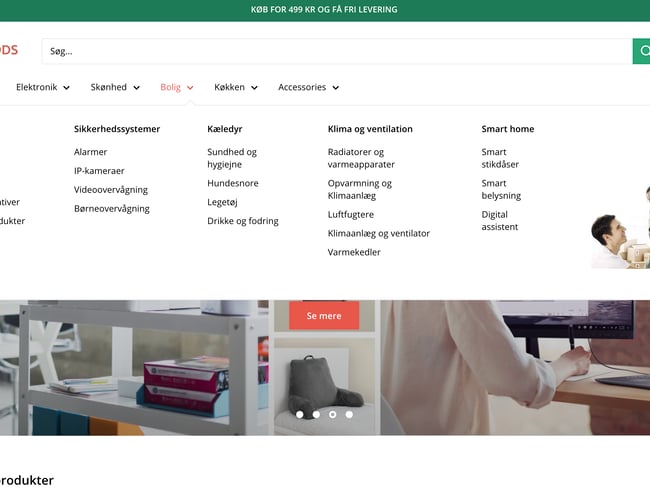Screen dimensions: 650x500
Task: Click the gray backrest pillow image
Action: coord(325,386)
